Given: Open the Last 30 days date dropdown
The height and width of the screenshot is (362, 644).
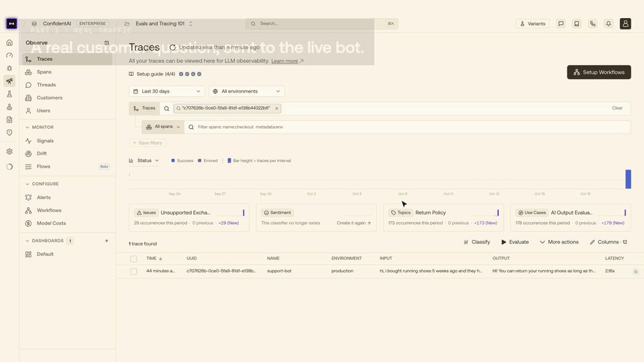Looking at the screenshot, I should [167, 91].
